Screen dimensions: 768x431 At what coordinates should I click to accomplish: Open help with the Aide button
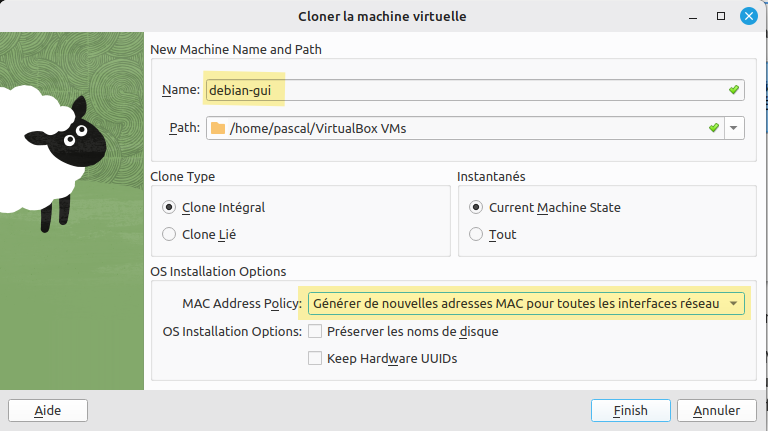point(47,410)
